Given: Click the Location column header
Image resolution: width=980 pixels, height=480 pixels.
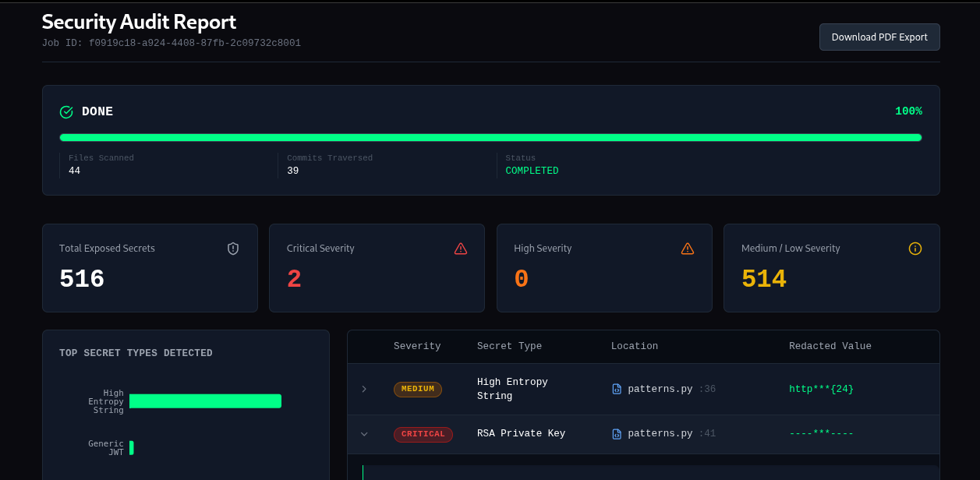Looking at the screenshot, I should point(635,346).
